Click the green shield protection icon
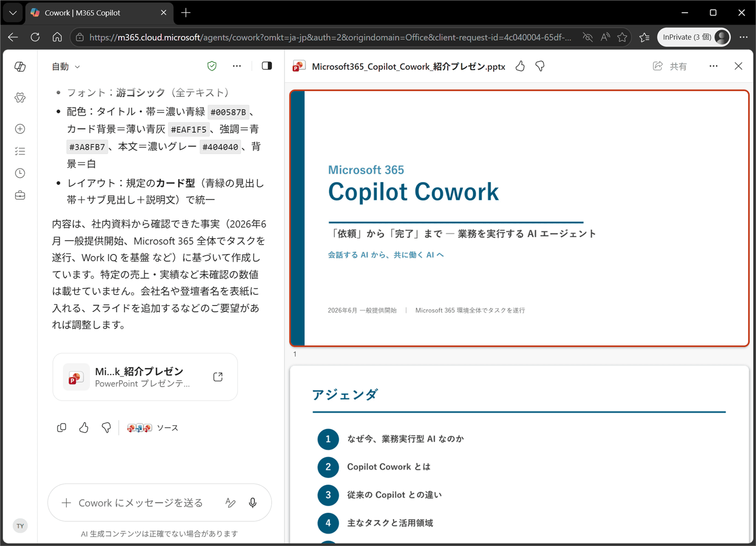 212,66
